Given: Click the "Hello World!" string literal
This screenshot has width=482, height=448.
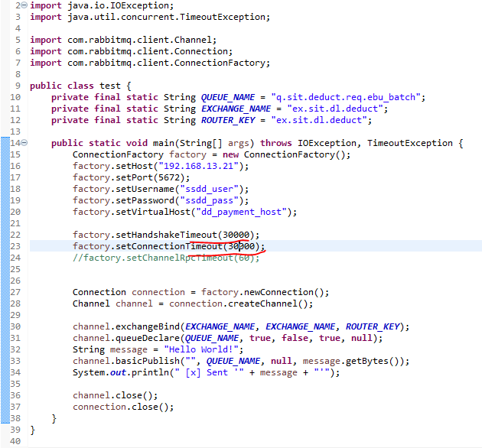Looking at the screenshot, I should click(201, 349).
